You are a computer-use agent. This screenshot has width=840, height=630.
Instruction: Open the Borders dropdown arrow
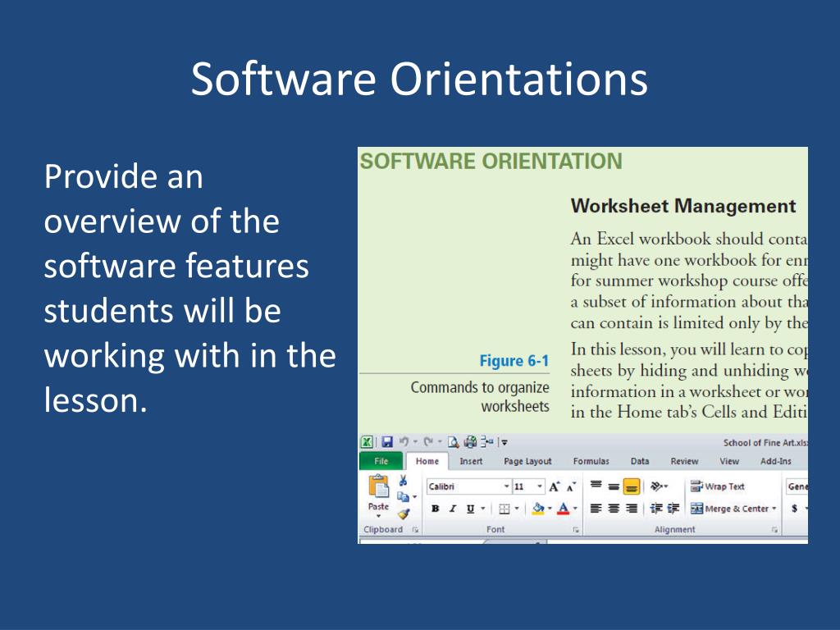pos(517,509)
